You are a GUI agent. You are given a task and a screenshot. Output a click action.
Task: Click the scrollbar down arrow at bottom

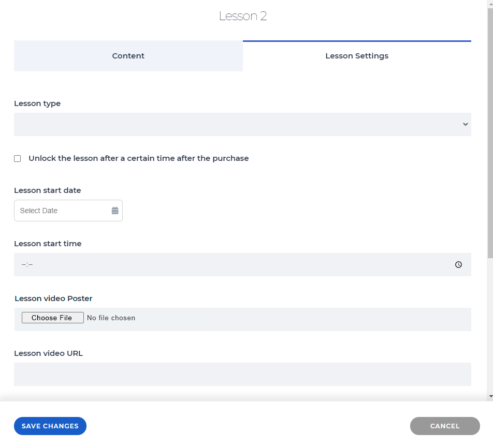[490, 396]
